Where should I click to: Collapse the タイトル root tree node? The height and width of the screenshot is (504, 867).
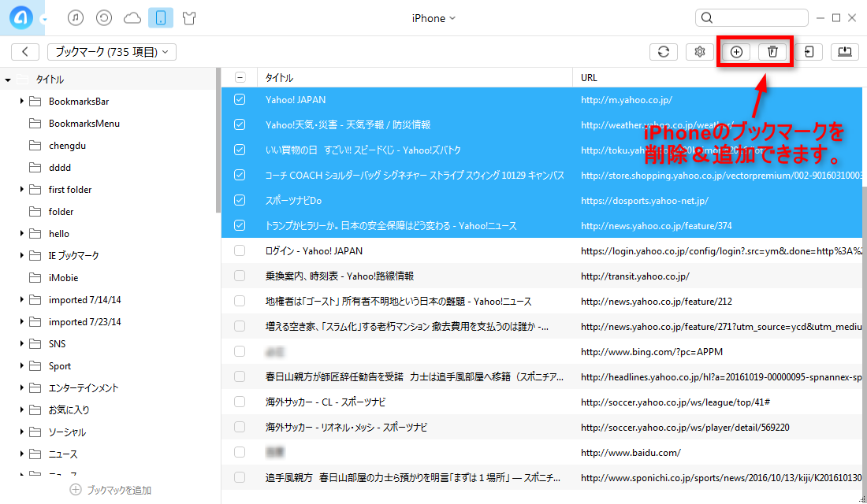coord(8,80)
